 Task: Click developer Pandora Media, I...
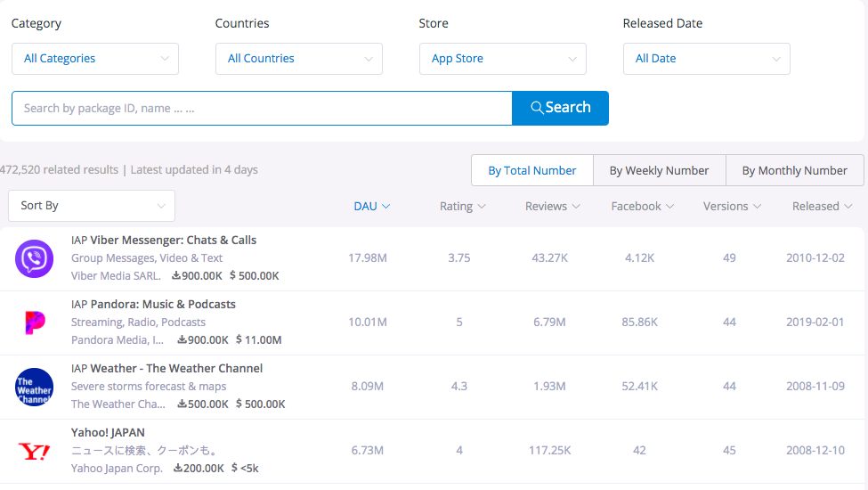point(118,339)
